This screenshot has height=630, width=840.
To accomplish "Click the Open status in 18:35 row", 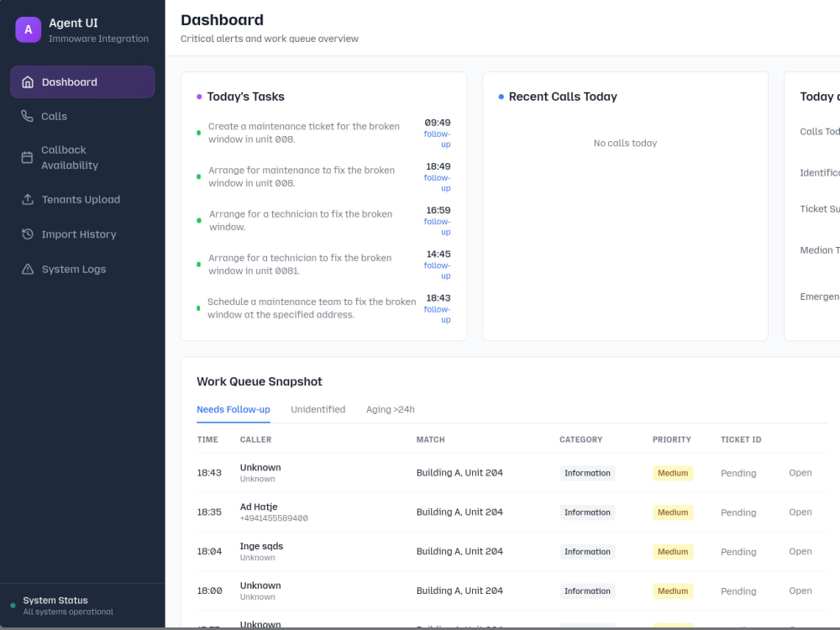I will tap(801, 512).
